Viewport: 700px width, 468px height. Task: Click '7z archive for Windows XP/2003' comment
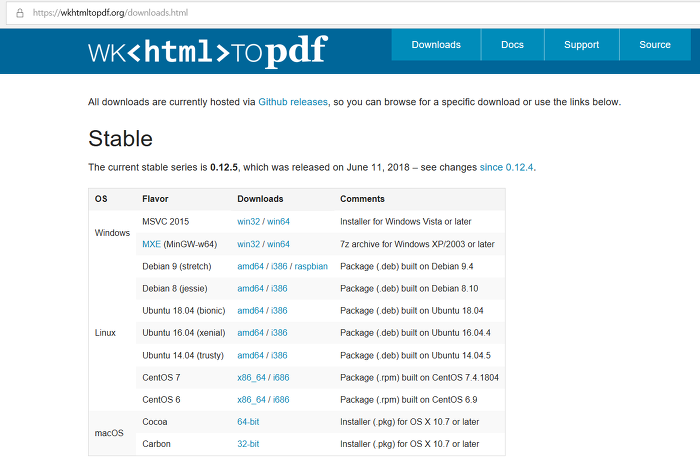(x=417, y=244)
